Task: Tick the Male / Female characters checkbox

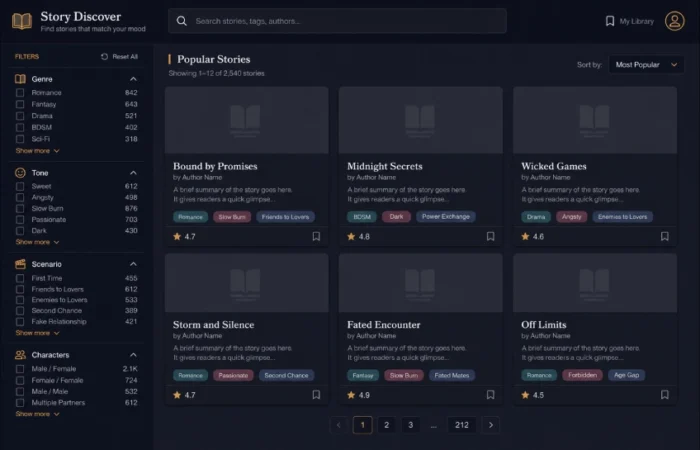Action: point(20,369)
